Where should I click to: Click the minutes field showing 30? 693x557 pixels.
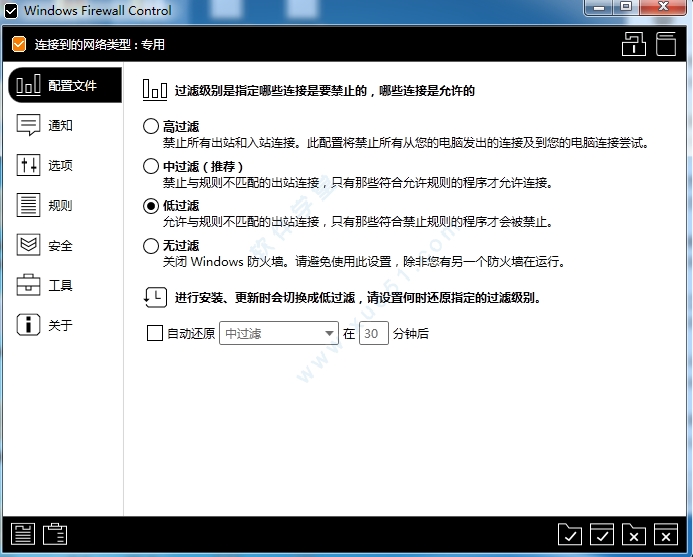click(x=373, y=333)
